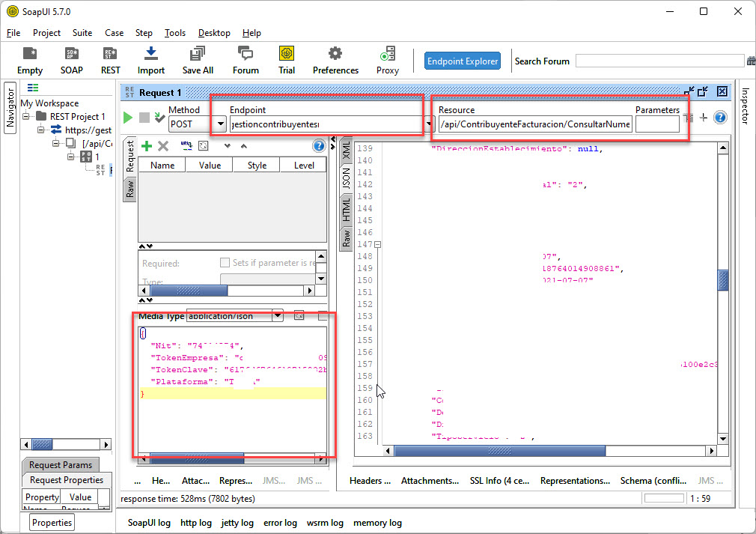
Task: Collapse the REST Project 1 tree node
Action: (27, 117)
